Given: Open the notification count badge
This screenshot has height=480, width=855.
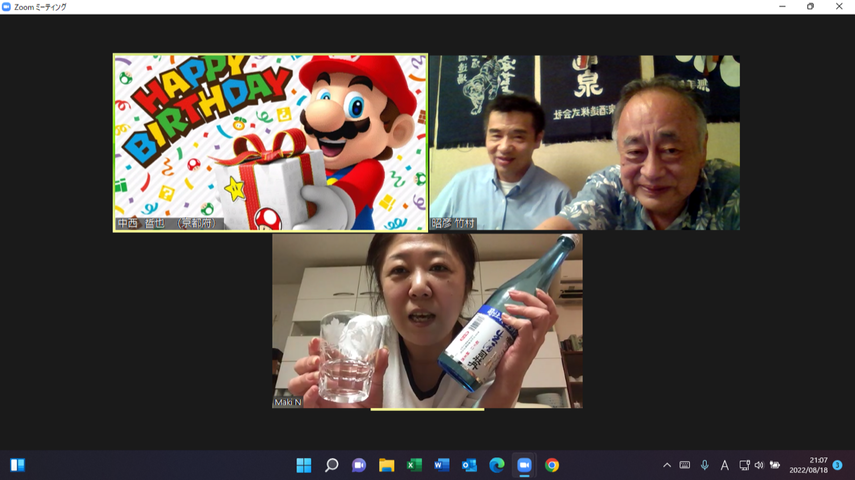Looking at the screenshot, I should tap(838, 465).
